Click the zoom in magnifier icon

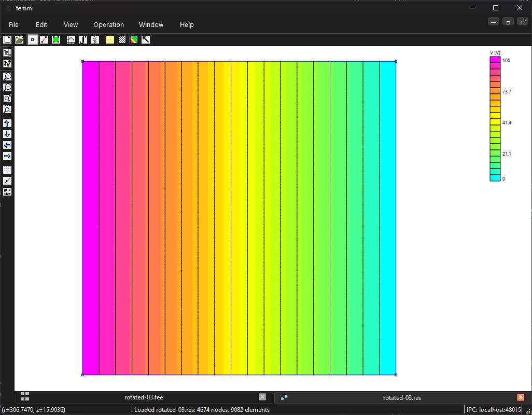pyautogui.click(x=7, y=76)
